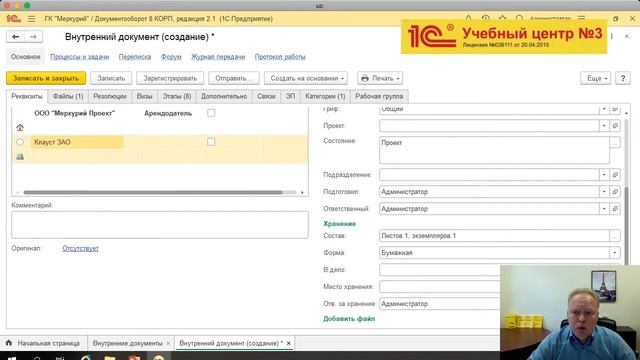Click scroll-right arrow of parties list
Screen dimensions: 640x360
[302, 192]
